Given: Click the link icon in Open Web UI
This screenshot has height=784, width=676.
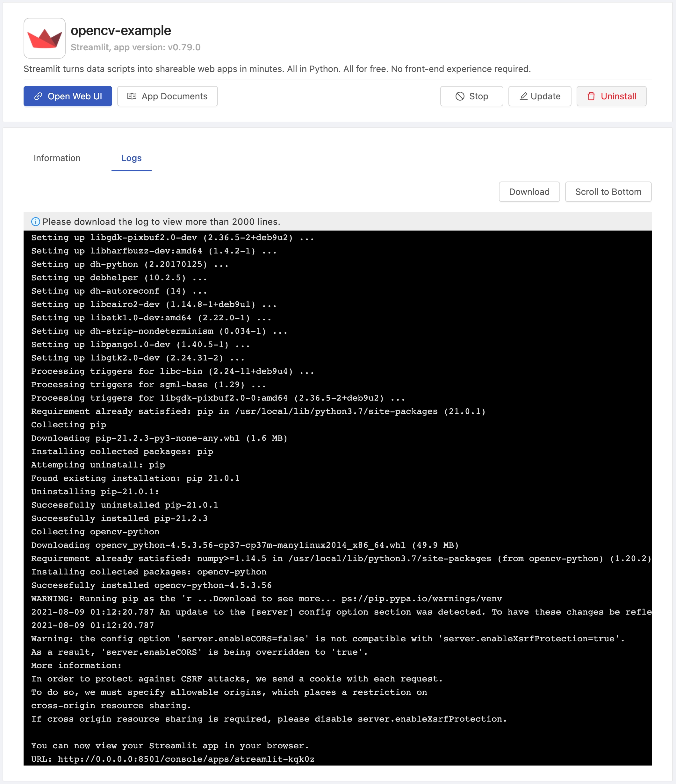Looking at the screenshot, I should pyautogui.click(x=38, y=96).
